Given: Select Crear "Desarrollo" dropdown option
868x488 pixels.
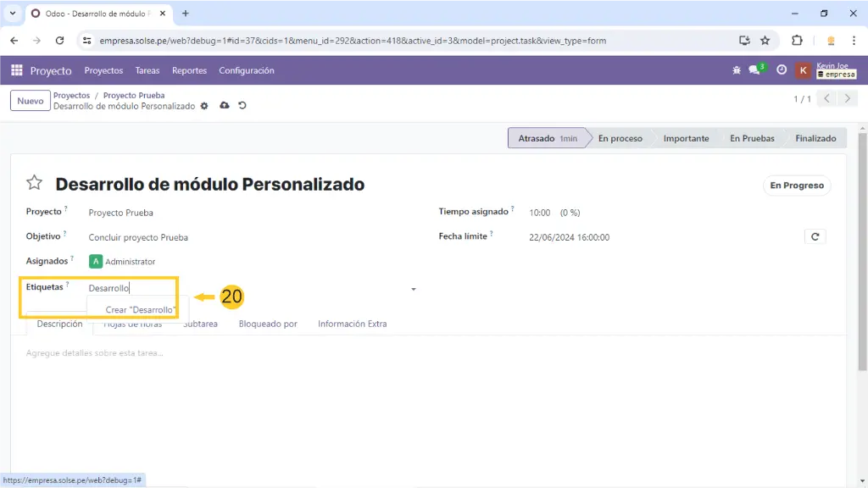Looking at the screenshot, I should click(140, 310).
